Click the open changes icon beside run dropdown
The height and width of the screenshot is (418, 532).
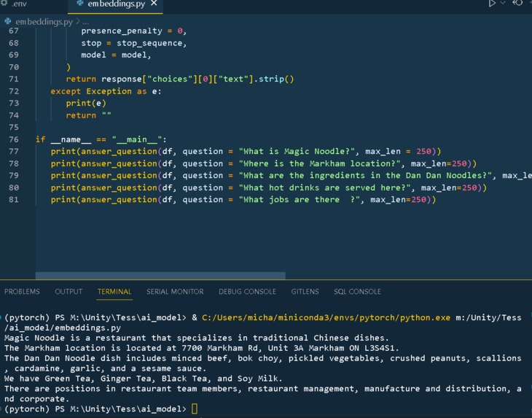click(517, 3)
